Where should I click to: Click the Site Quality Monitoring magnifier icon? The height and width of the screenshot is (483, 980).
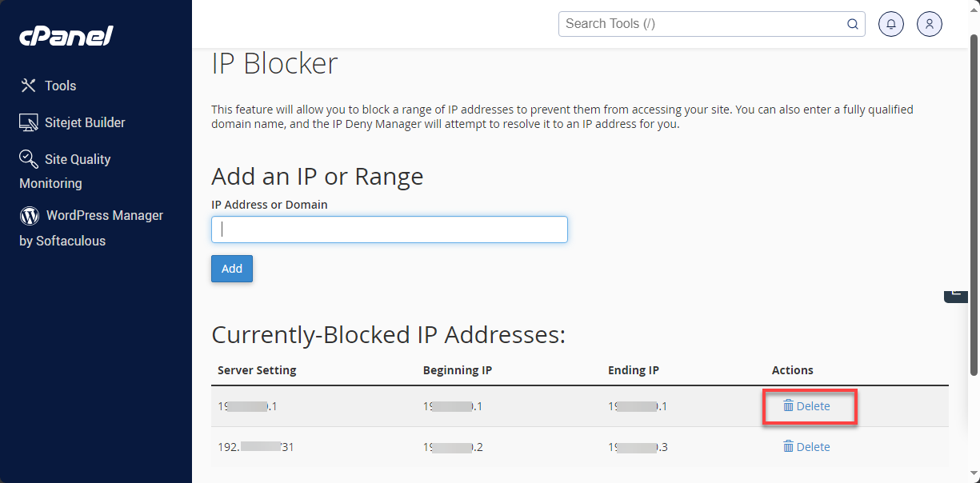(28, 158)
